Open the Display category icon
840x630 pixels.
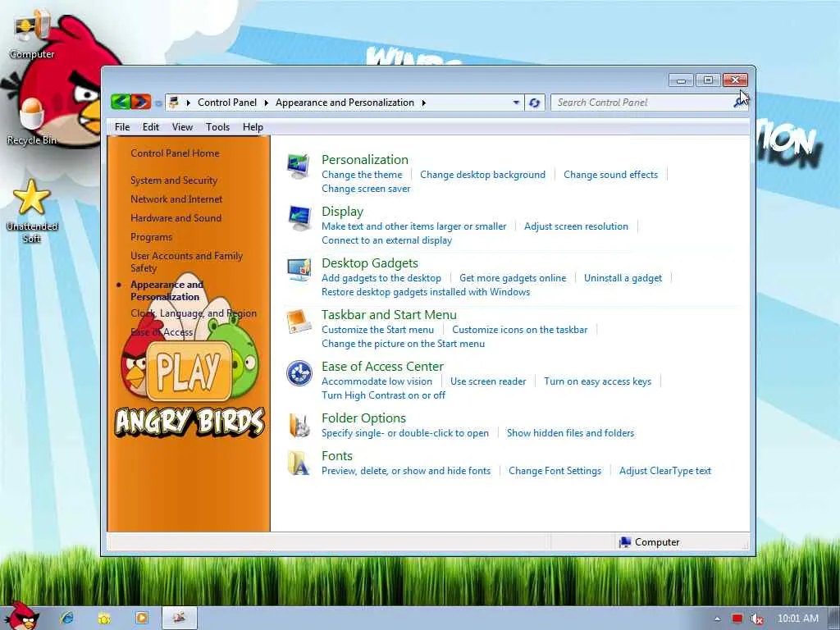click(299, 218)
